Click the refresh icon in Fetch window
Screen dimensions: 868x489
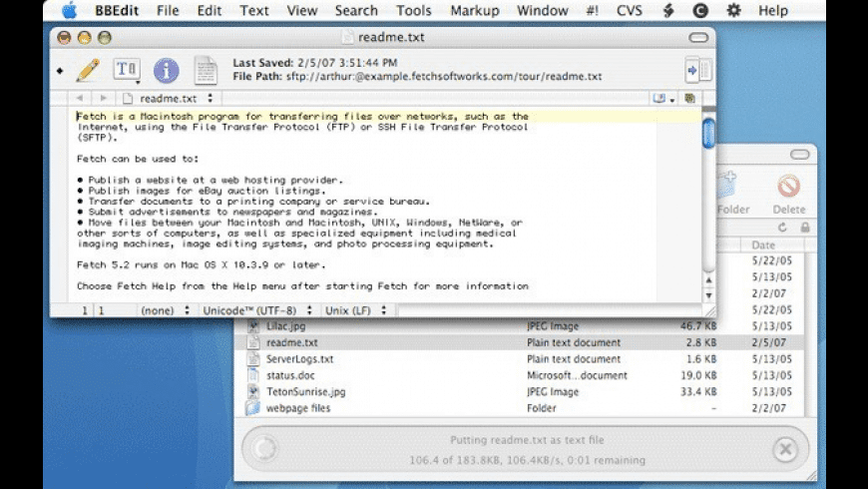click(782, 228)
